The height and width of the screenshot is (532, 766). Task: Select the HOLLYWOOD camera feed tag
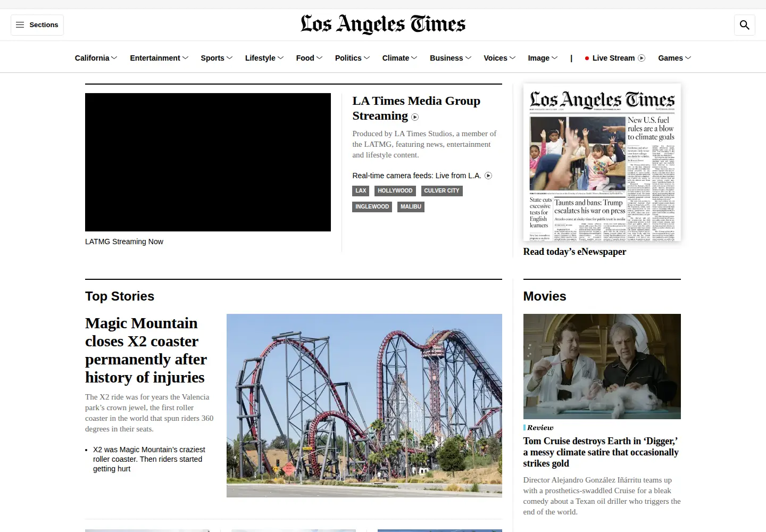click(x=395, y=191)
